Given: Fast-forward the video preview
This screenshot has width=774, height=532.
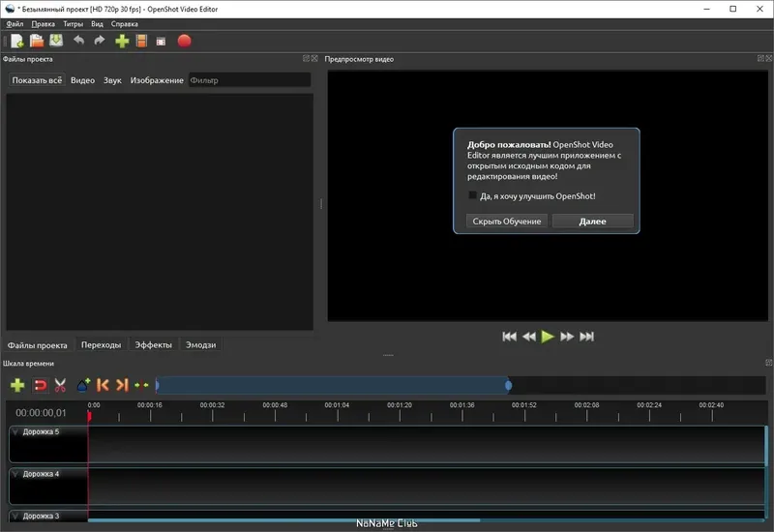Looking at the screenshot, I should [567, 337].
